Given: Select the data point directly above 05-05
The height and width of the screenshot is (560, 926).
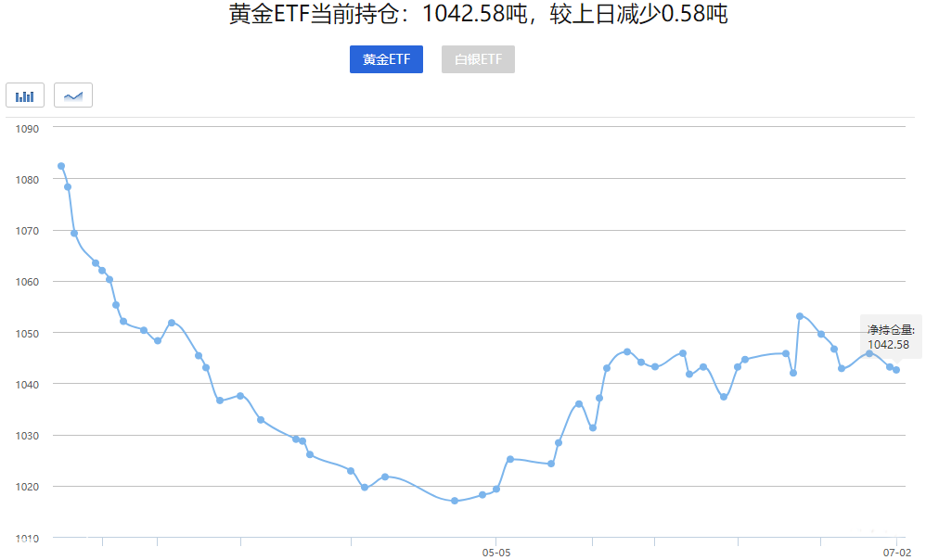Looking at the screenshot, I should tap(496, 489).
